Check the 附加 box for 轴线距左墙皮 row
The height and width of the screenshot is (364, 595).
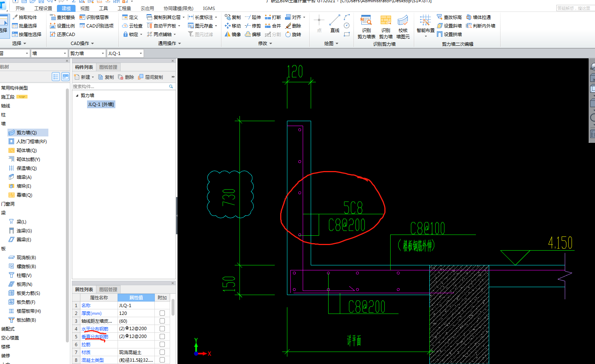tap(162, 321)
